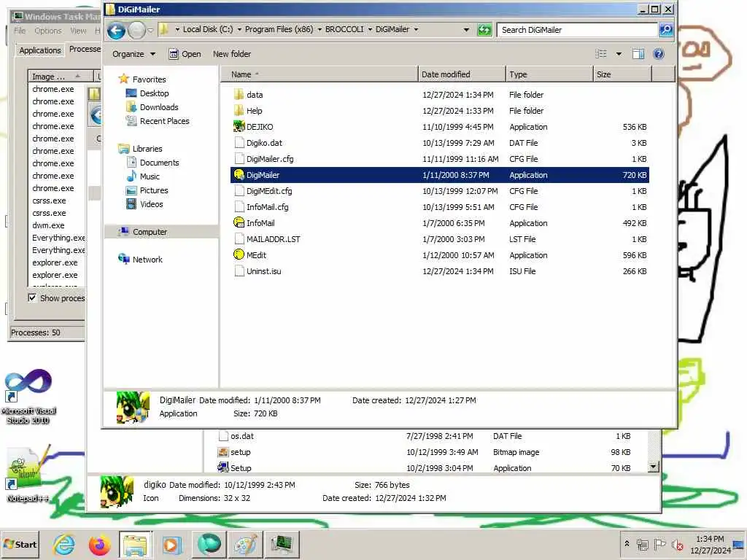This screenshot has height=560, width=747.
Task: Click the Task Manager taskbar button
Action: pyautogui.click(x=282, y=544)
